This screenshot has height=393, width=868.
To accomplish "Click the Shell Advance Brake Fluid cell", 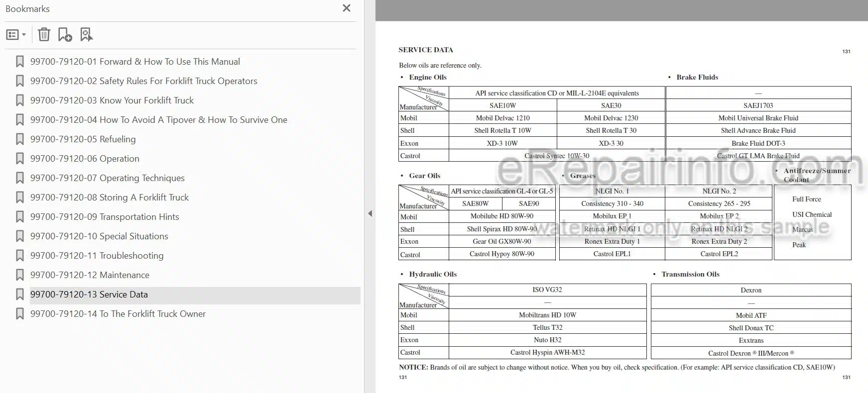I will pyautogui.click(x=758, y=130).
